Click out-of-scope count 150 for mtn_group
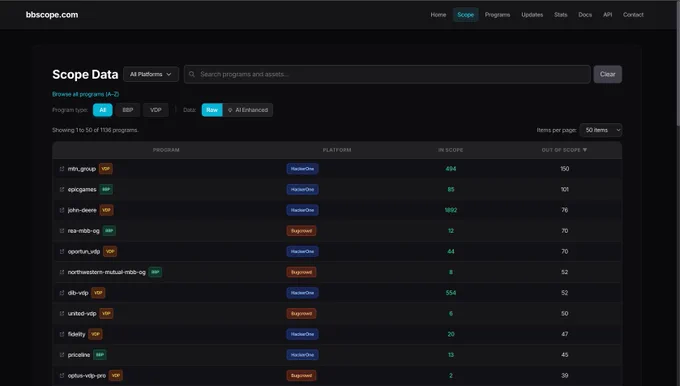The image size is (680, 386). click(x=565, y=169)
